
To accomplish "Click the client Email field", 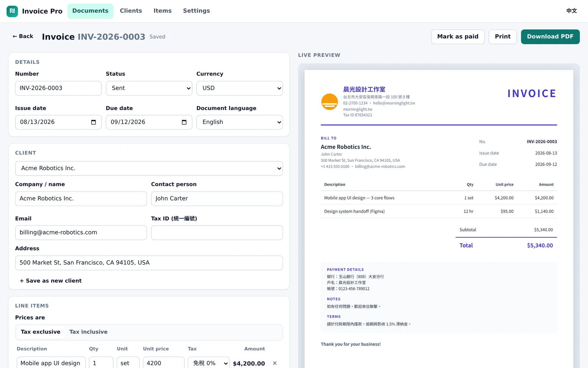I will (81, 233).
